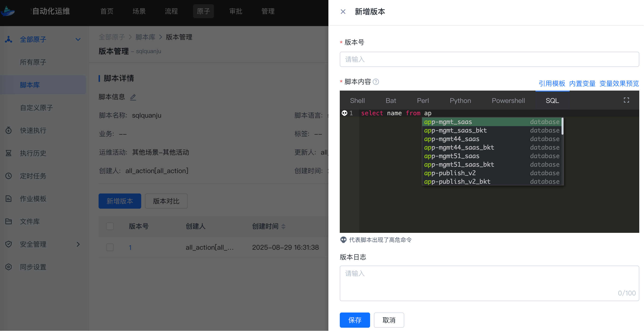Click the pencil edit icon next to 脚本信息

(133, 97)
